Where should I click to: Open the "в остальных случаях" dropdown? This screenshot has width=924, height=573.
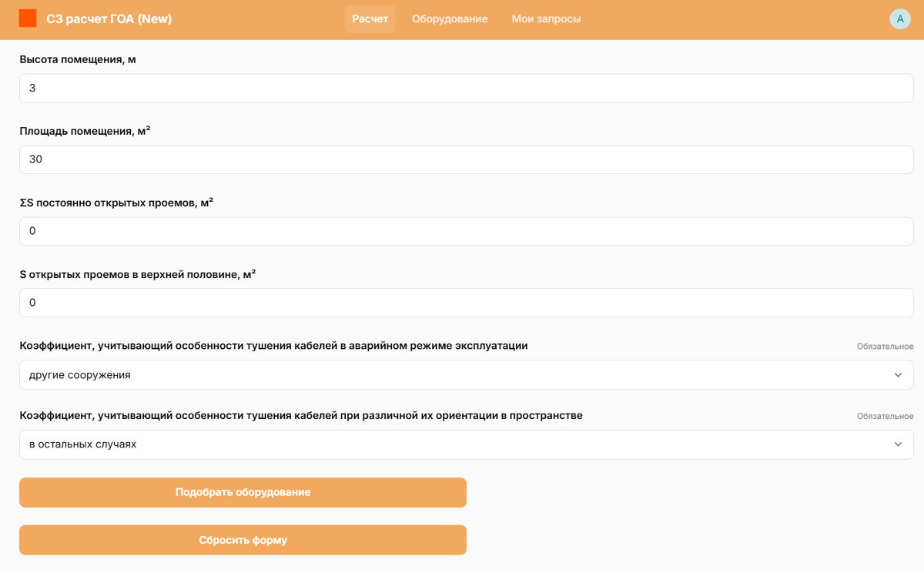[467, 444]
